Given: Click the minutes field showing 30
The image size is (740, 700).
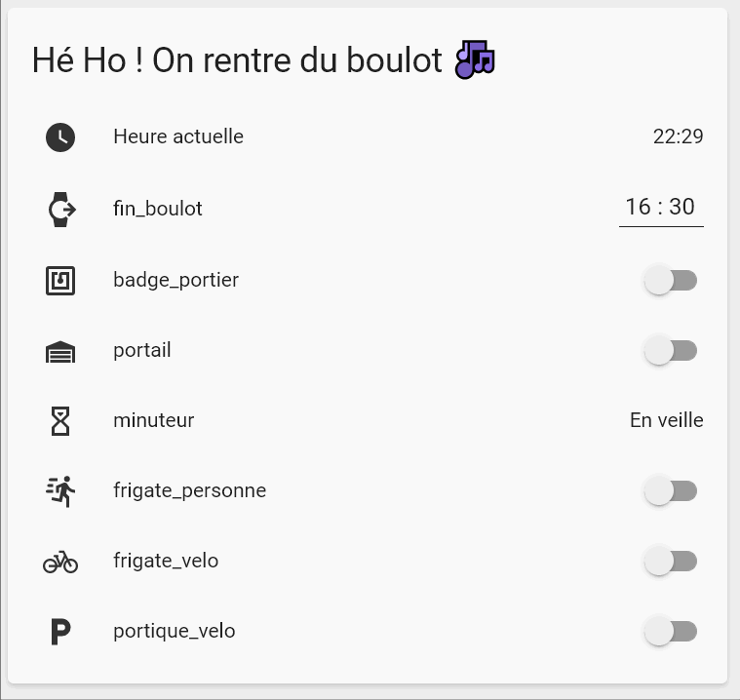Looking at the screenshot, I should [682, 207].
